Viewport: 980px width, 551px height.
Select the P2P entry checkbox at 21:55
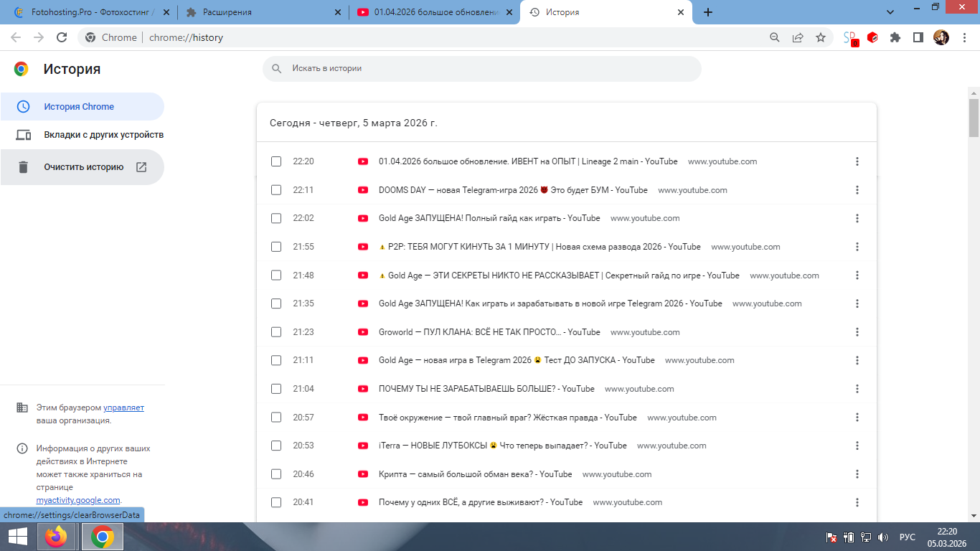pos(276,247)
